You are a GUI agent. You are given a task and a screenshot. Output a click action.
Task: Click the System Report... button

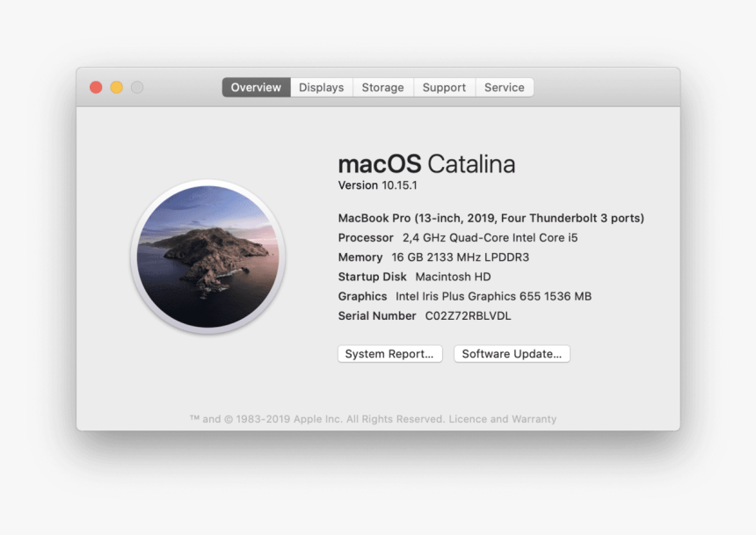(390, 354)
